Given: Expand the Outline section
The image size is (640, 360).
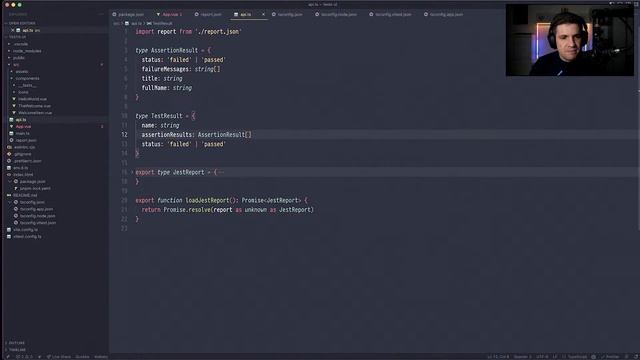Looking at the screenshot, I should click(16, 343).
